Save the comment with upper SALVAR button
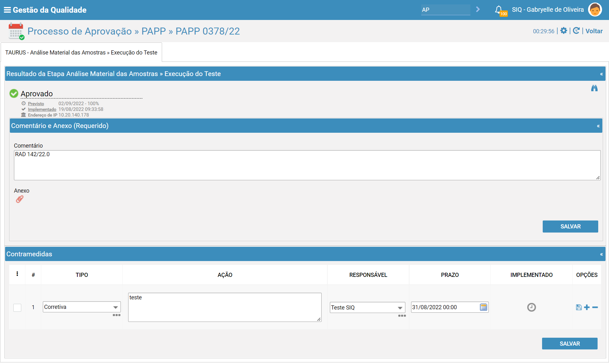Screen dimensions: 609x364 (570, 227)
